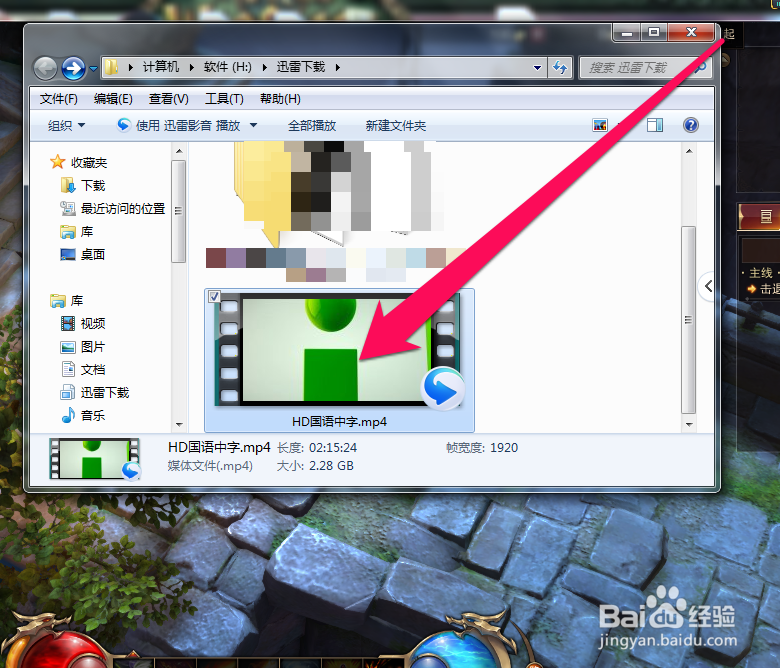
Task: Click the game panel collapse chevron
Action: [x=708, y=286]
